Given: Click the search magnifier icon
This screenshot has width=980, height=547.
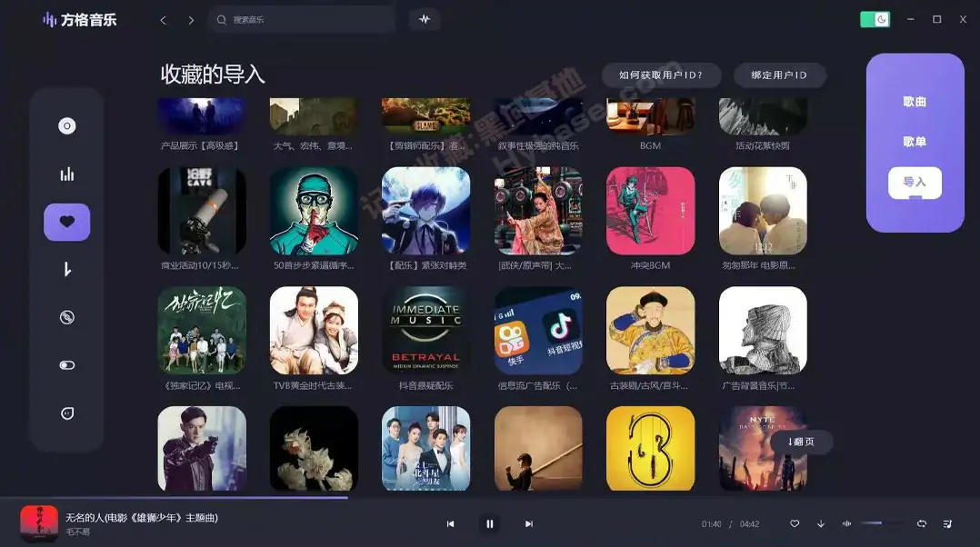Looking at the screenshot, I should tap(221, 20).
